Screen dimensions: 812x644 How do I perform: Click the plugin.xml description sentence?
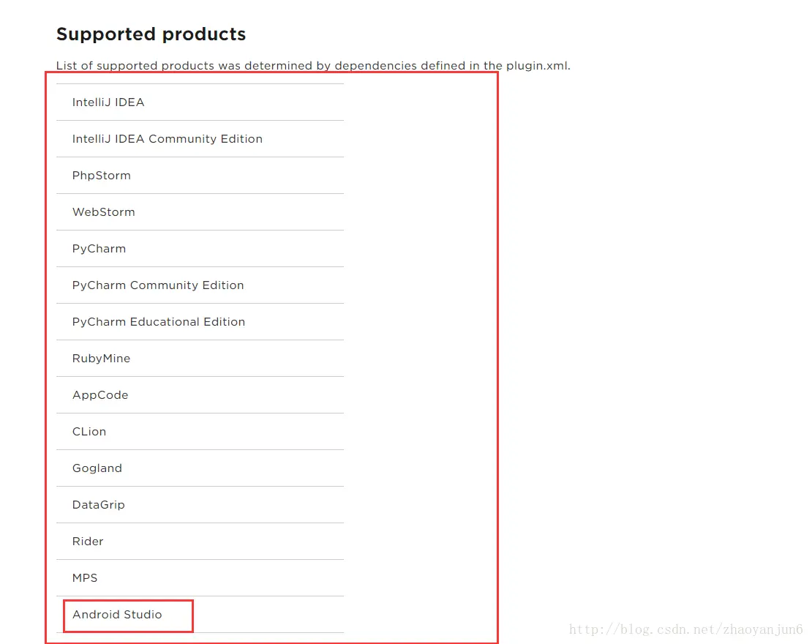pyautogui.click(x=313, y=66)
